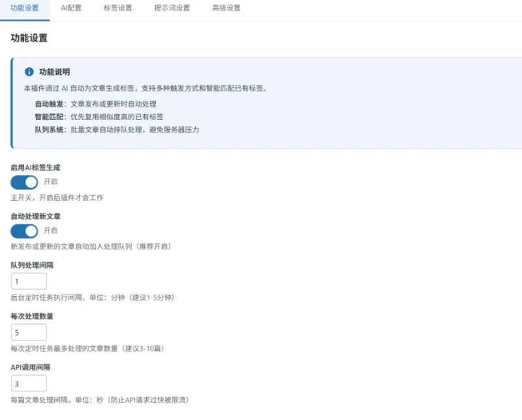Turn off the 自动处理新文章 switch

23,231
